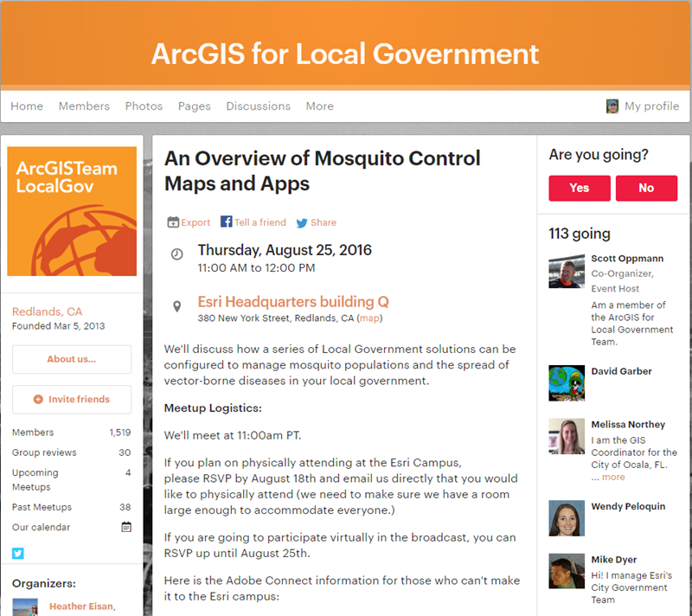Image resolution: width=692 pixels, height=616 pixels.
Task: Click the My profile avatar icon
Action: 612,106
